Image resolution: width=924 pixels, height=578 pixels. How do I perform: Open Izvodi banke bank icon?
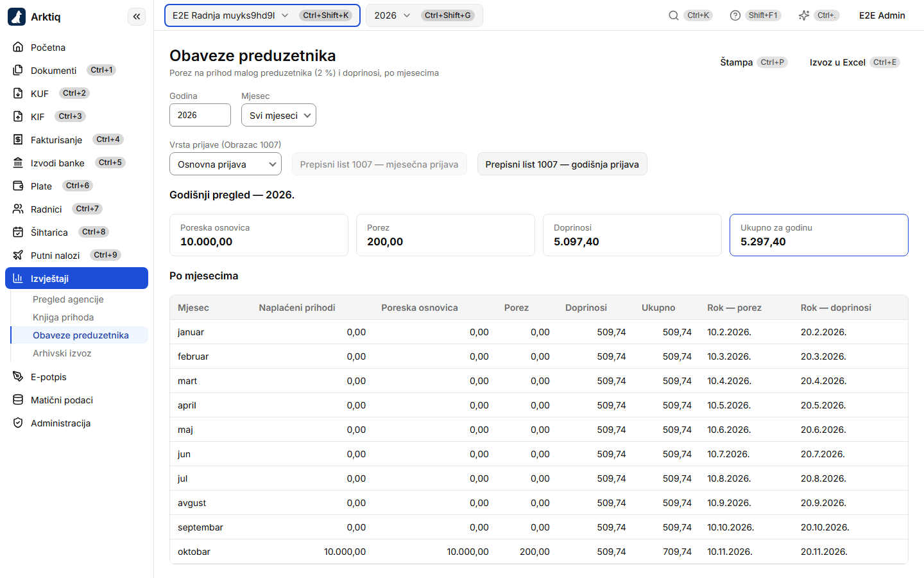coord(18,162)
